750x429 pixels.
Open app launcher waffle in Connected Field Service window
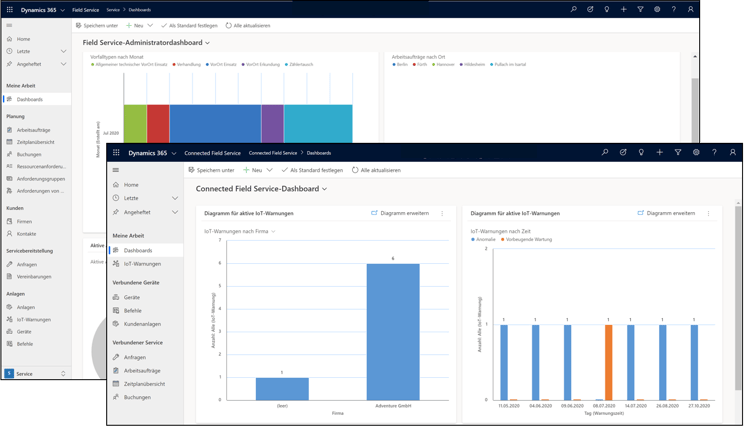tap(116, 153)
